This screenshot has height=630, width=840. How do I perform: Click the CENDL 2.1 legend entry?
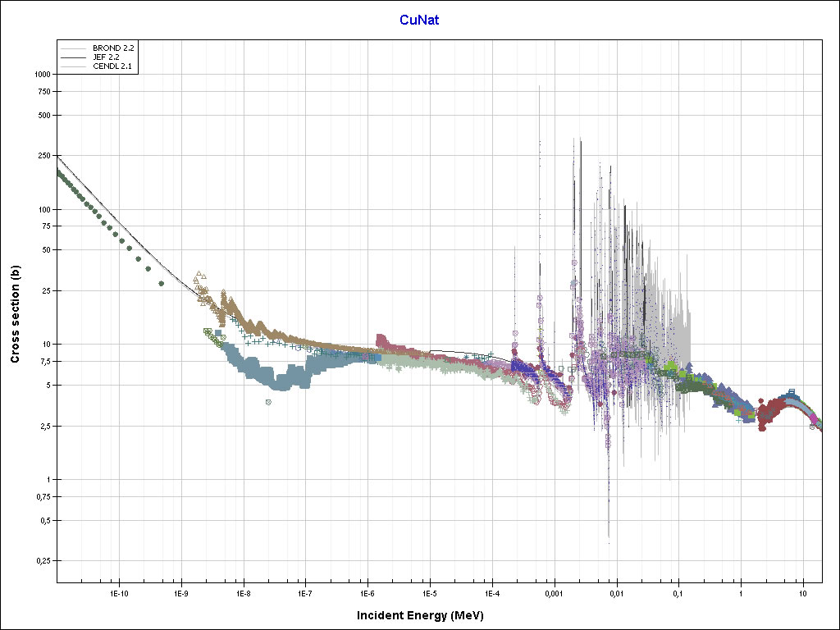113,66
